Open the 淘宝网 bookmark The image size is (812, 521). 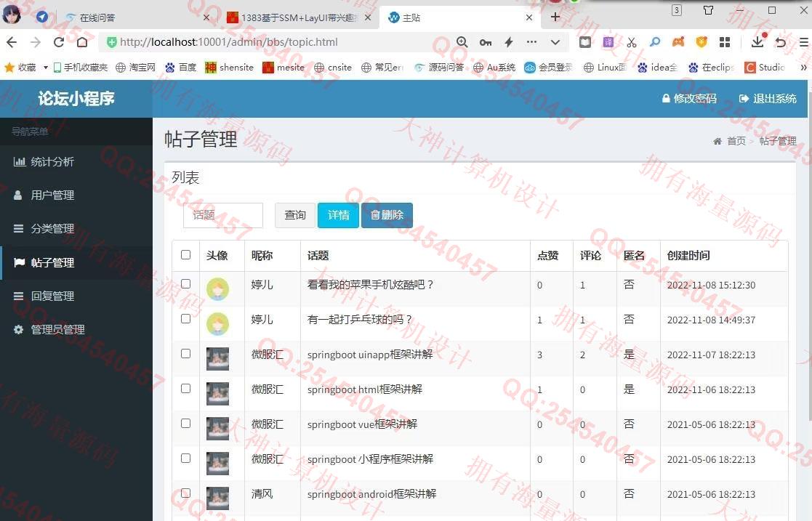[136, 68]
